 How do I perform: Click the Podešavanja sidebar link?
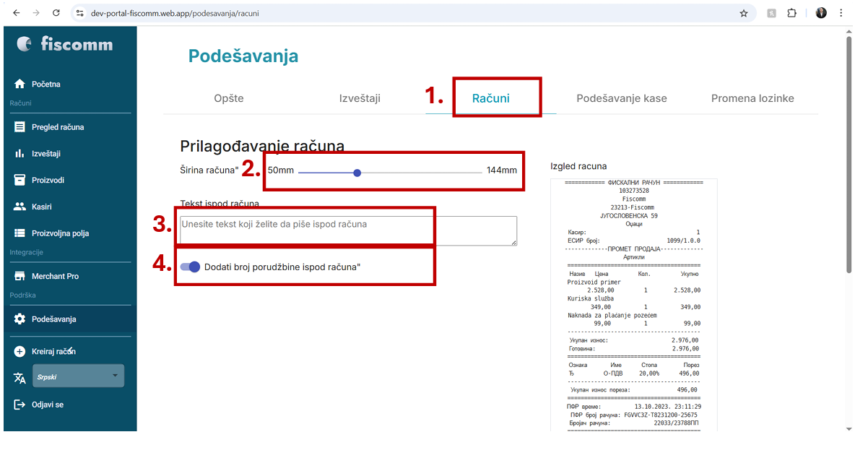click(x=53, y=319)
